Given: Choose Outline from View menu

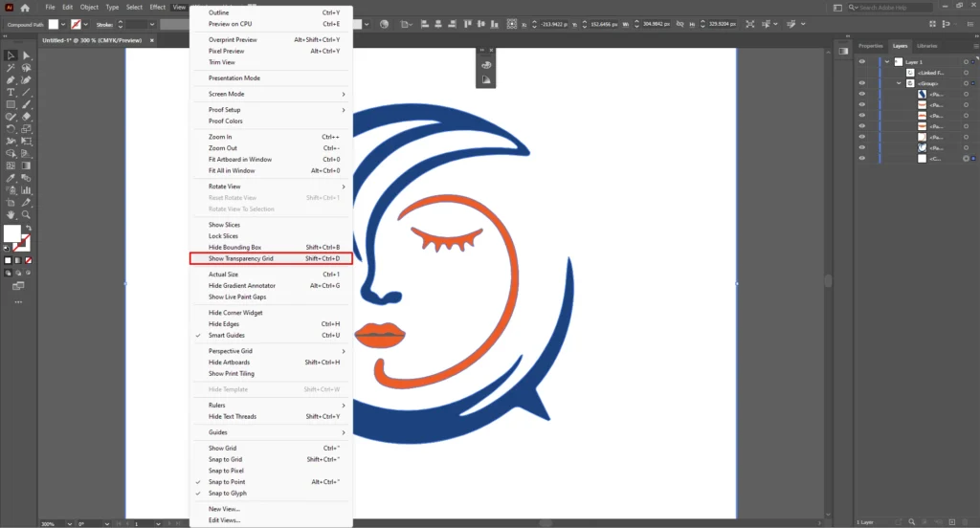Looking at the screenshot, I should point(271,12).
